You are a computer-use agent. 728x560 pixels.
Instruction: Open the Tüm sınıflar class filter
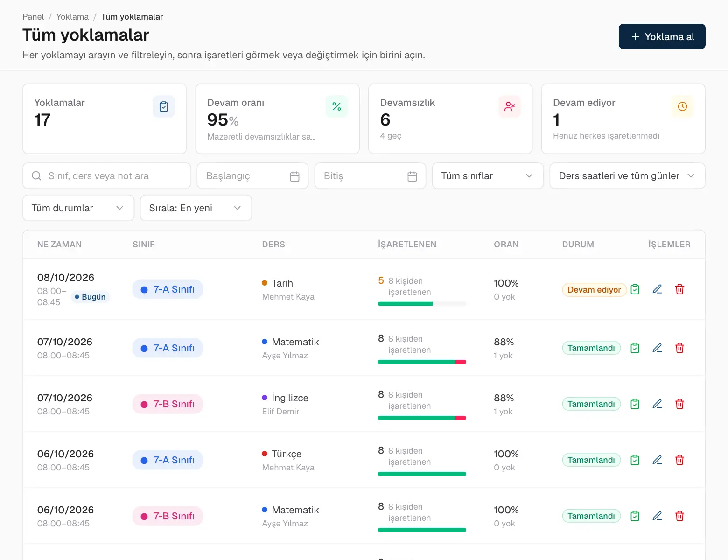point(488,176)
